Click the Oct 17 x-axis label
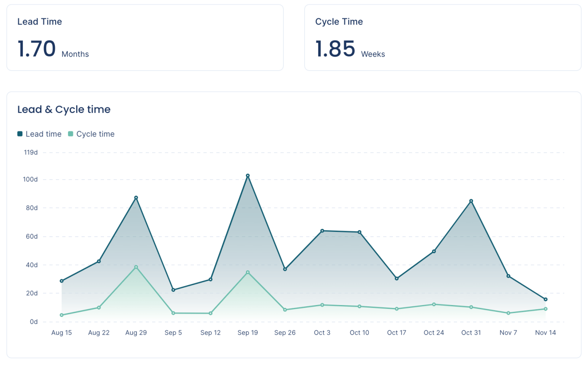This screenshot has height=365, width=588. pyautogui.click(x=396, y=332)
